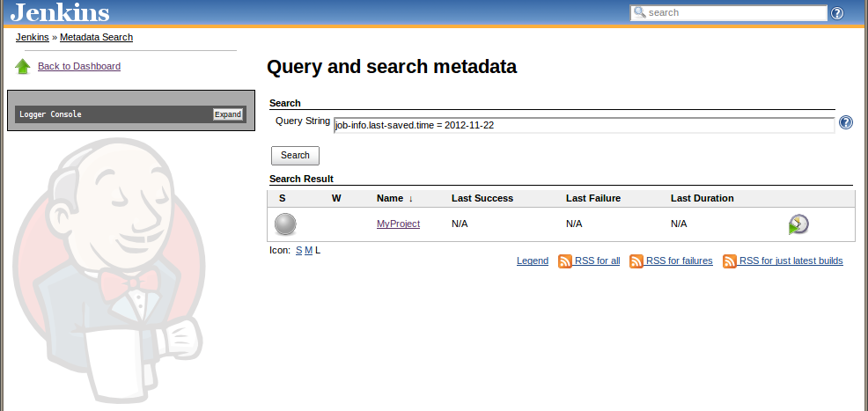The image size is (868, 411).
Task: Click N/A under Last Duration
Action: coord(679,224)
